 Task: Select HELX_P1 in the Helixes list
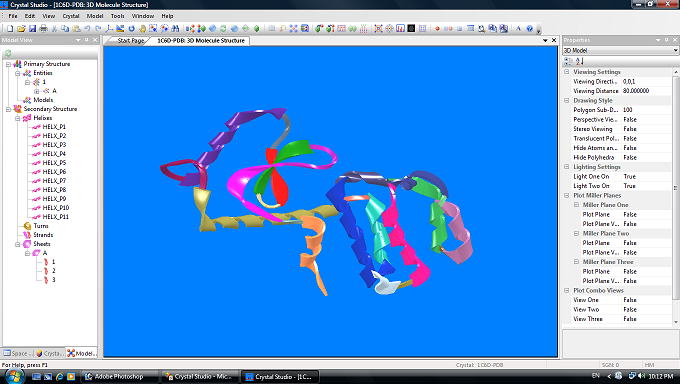[54, 127]
